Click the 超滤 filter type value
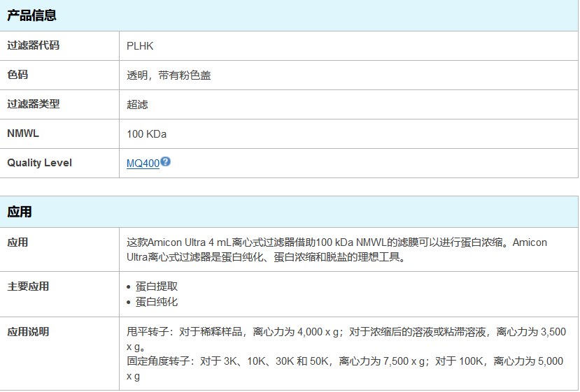580x392 pixels. (x=137, y=105)
